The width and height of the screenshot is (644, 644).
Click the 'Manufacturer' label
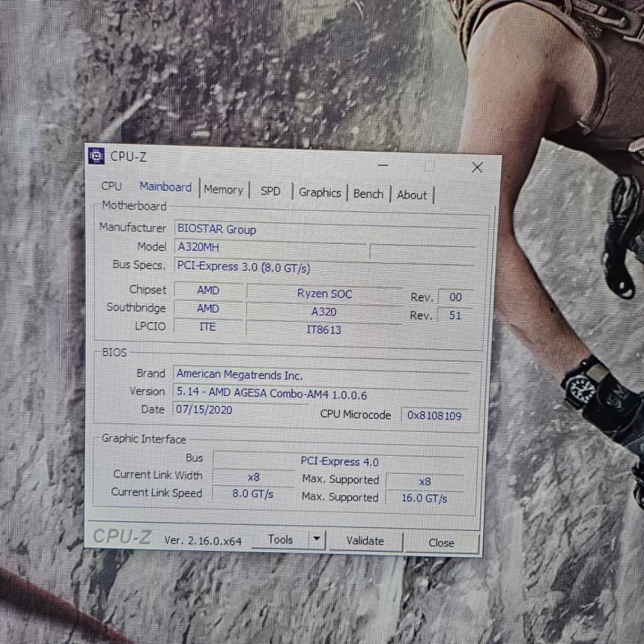click(x=133, y=227)
